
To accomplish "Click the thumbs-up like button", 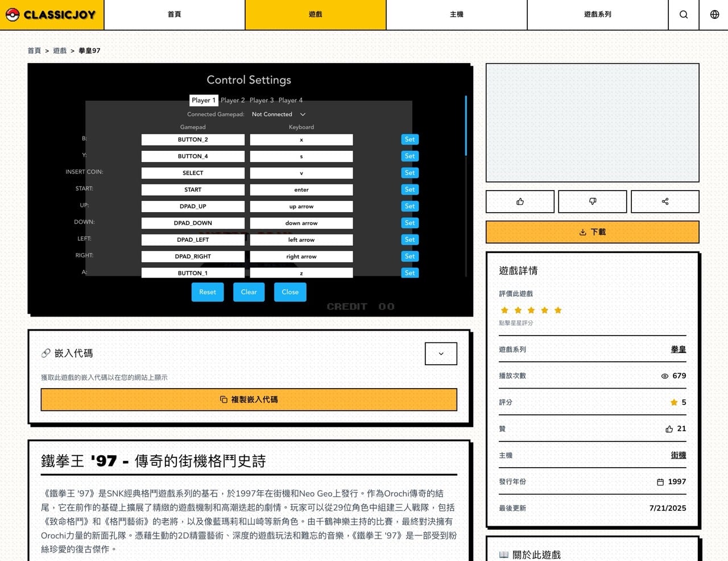I will pos(520,201).
